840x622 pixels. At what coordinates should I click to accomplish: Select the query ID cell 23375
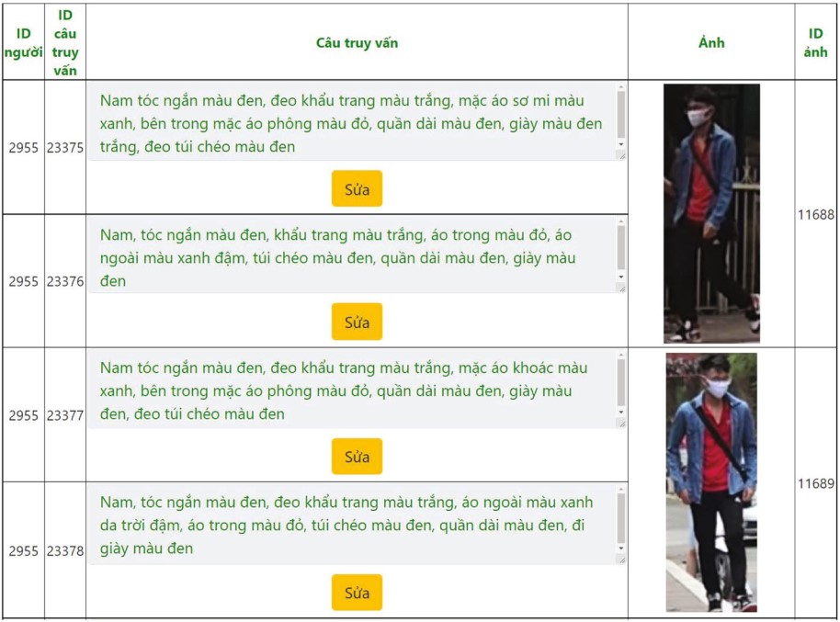click(x=65, y=147)
